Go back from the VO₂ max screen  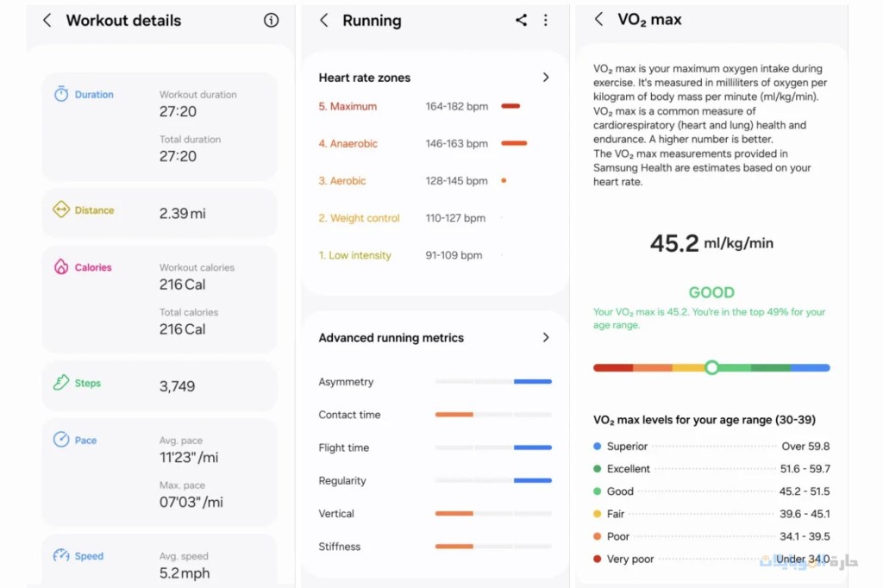coord(599,20)
